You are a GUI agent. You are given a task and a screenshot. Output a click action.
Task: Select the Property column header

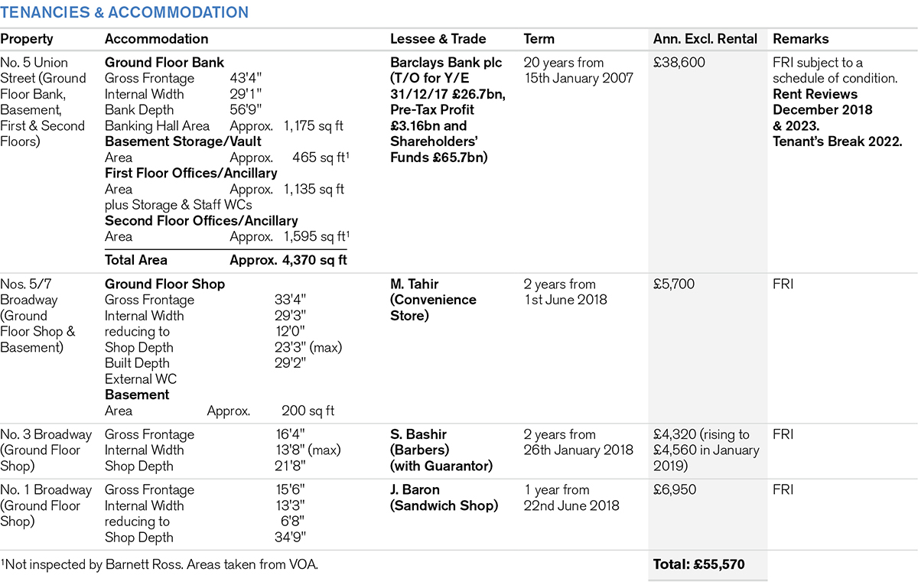pos(27,39)
